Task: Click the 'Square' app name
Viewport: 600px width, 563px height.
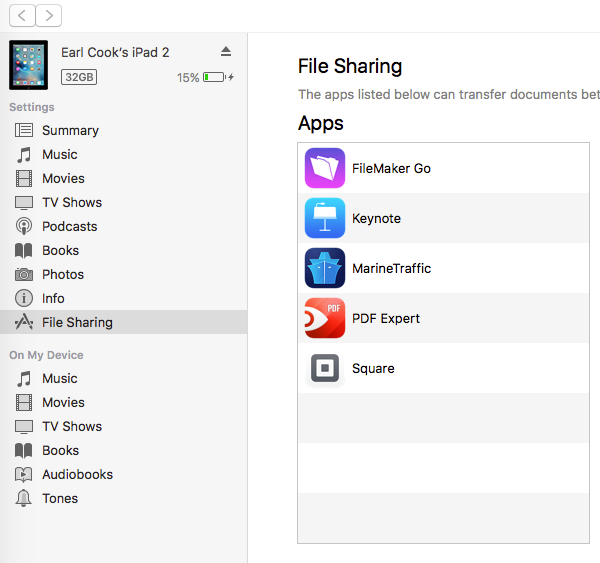Action: point(373,369)
